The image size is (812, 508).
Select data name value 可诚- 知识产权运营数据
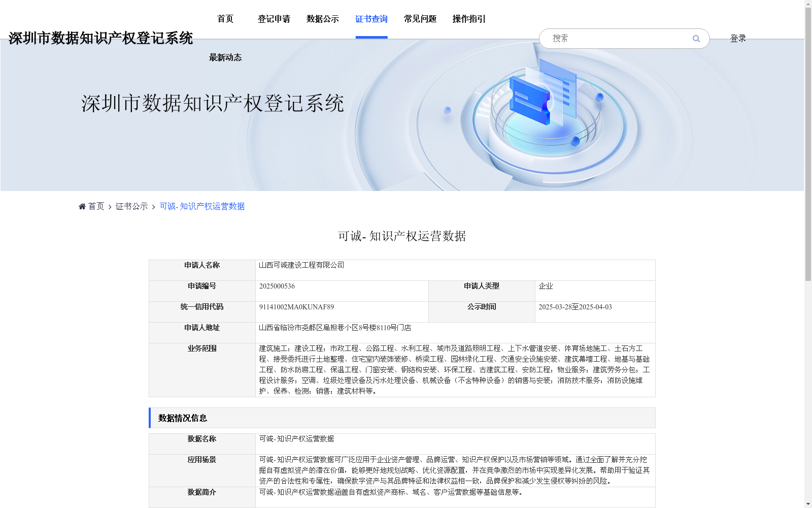296,439
